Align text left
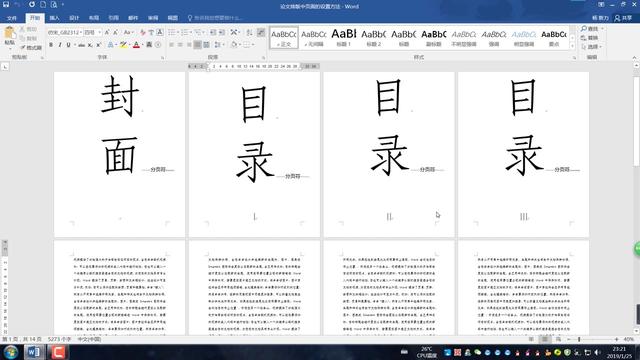640x360 pixels. pyautogui.click(x=171, y=44)
